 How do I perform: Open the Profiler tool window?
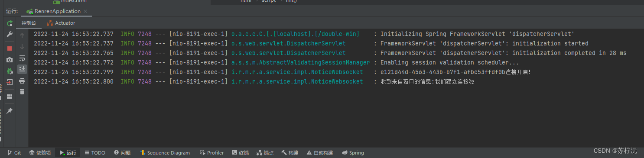[212, 153]
